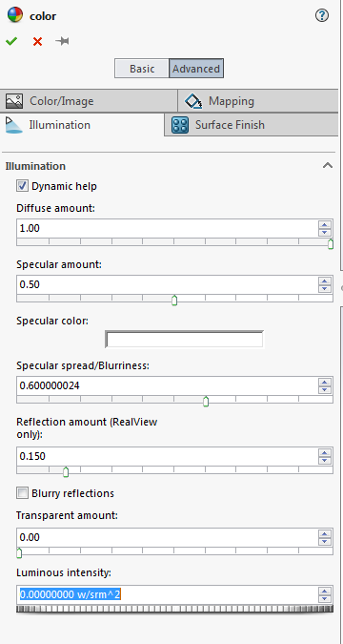Increase Transparent amount with up arrow
The image size is (343, 644).
(x=325, y=534)
